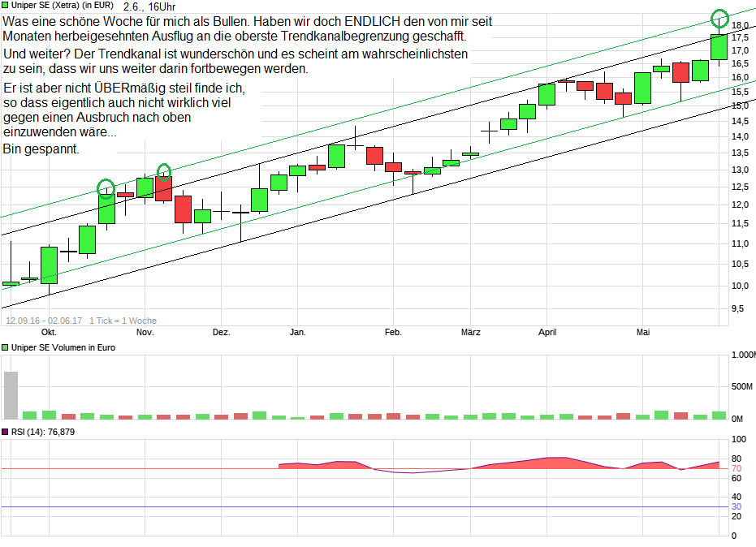Click the 'Dez.' month label on the axis
This screenshot has height=547, width=756.
[222, 332]
